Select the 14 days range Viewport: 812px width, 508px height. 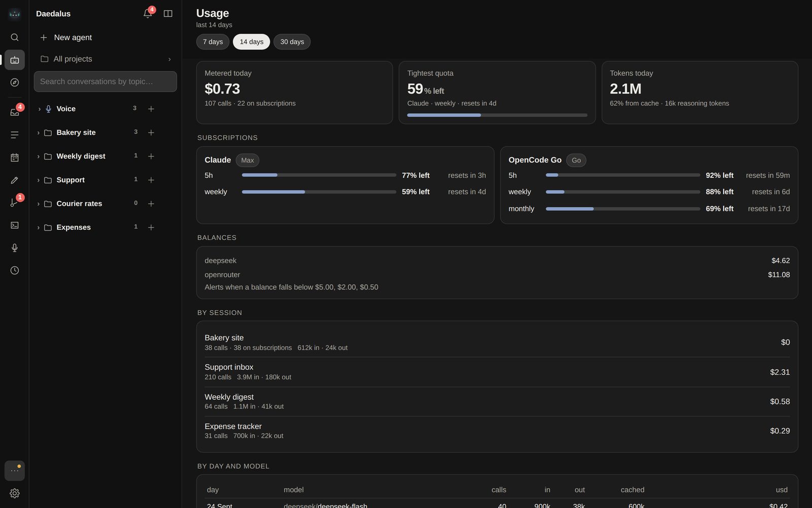click(x=252, y=42)
